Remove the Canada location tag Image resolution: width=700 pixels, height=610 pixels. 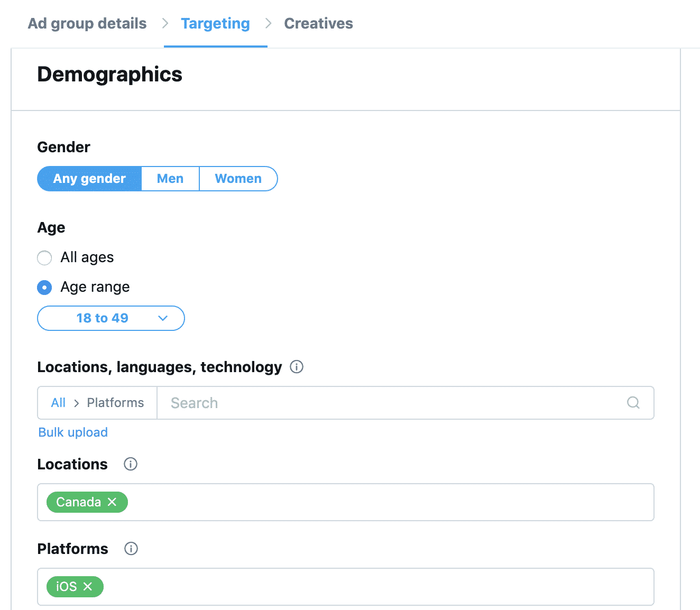click(x=112, y=502)
